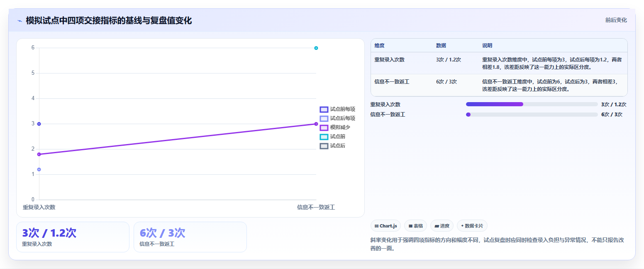Select the 数据卡片 tag
This screenshot has width=644, height=269.
472,226
